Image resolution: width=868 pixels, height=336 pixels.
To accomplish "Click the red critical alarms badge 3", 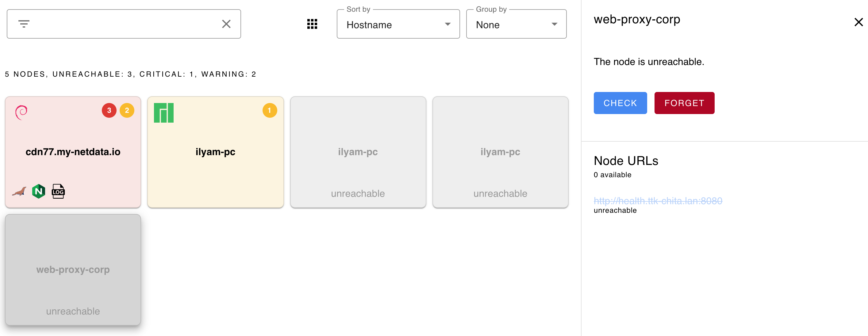I will click(x=109, y=110).
